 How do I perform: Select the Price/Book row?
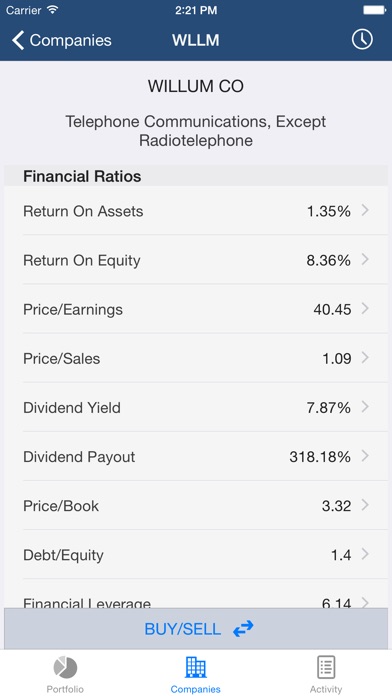(x=196, y=505)
